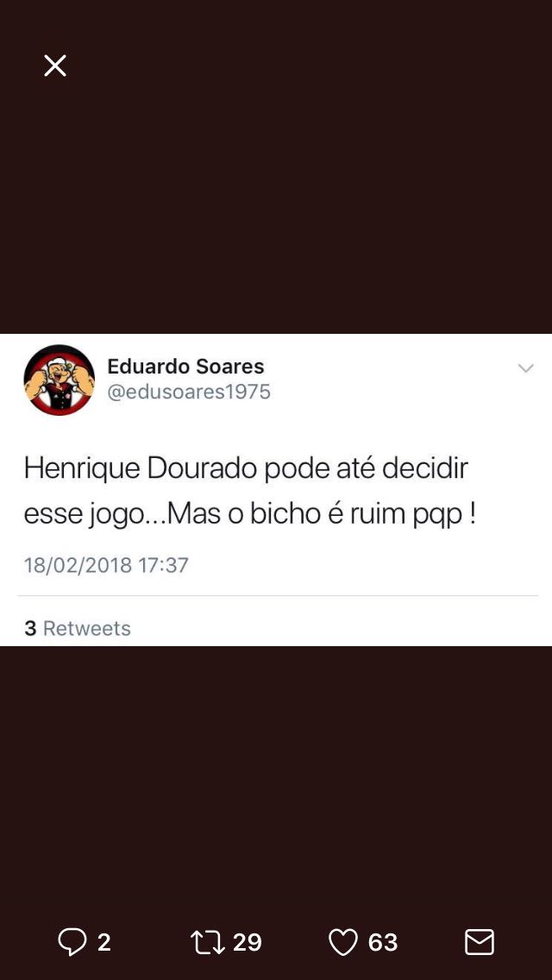Click the divider line above 3 Retweets
552x980 pixels.
(x=278, y=595)
